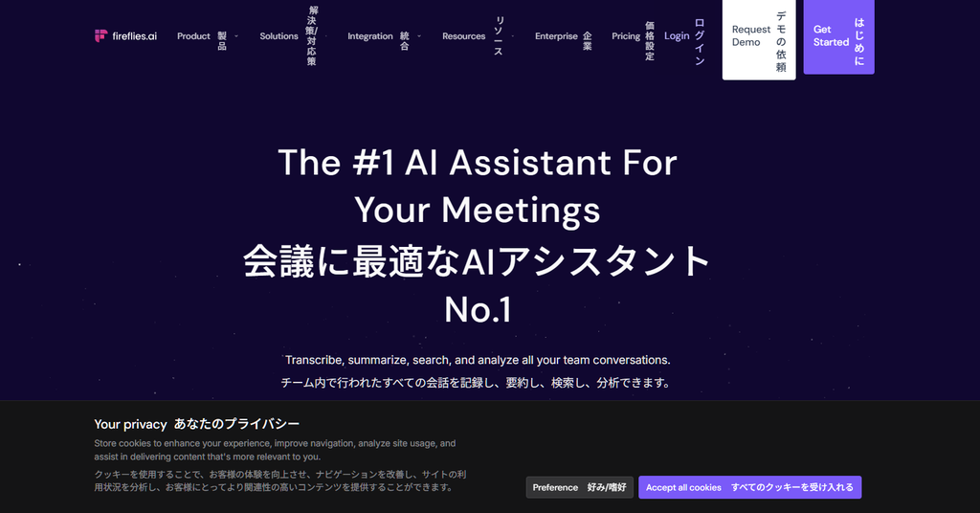Viewport: 980px width, 513px height.
Task: Click the Request Demo button
Action: (759, 38)
